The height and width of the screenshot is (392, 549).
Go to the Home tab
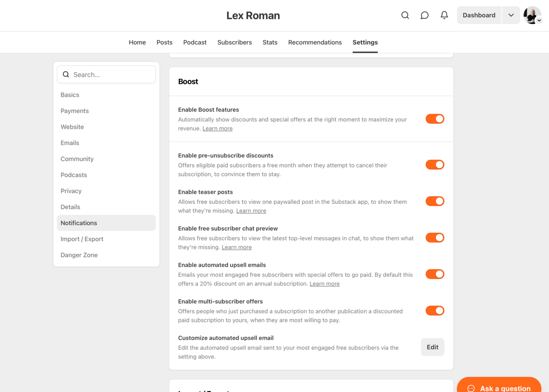(137, 42)
